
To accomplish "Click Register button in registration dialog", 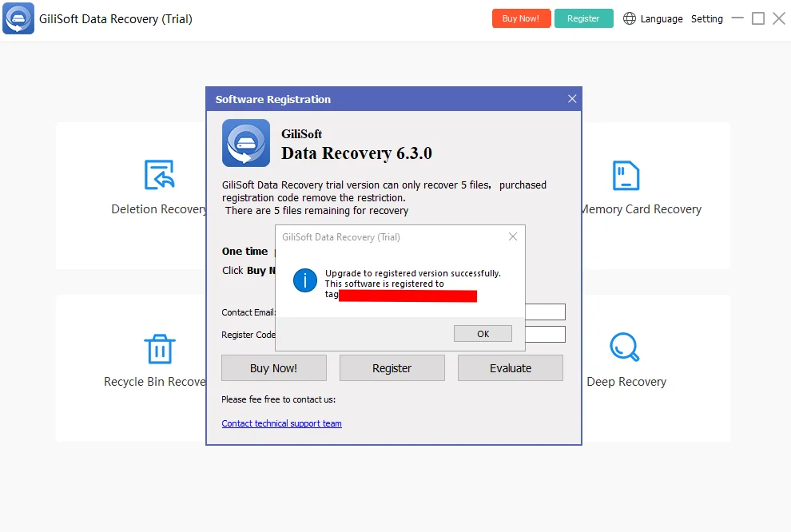I will click(x=392, y=368).
